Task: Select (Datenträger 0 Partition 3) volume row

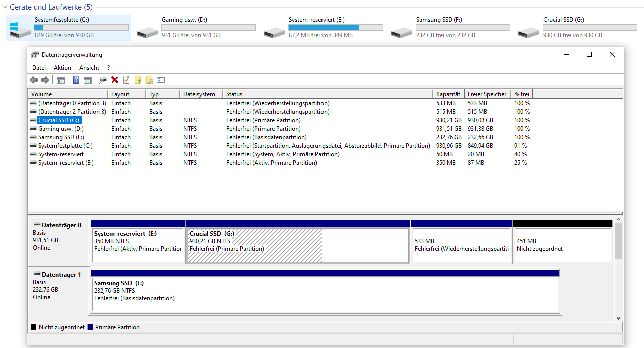Action: pyautogui.click(x=326, y=103)
